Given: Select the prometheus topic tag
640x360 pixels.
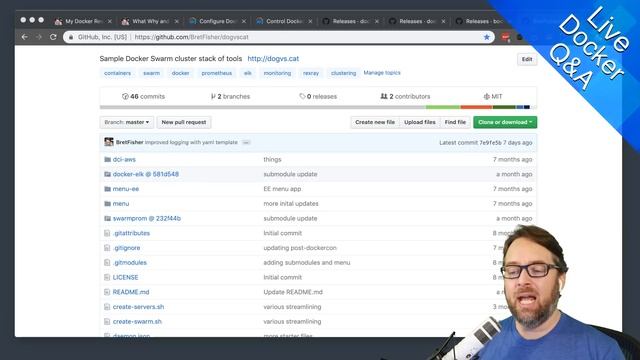Looking at the screenshot, I should pyautogui.click(x=217, y=73).
